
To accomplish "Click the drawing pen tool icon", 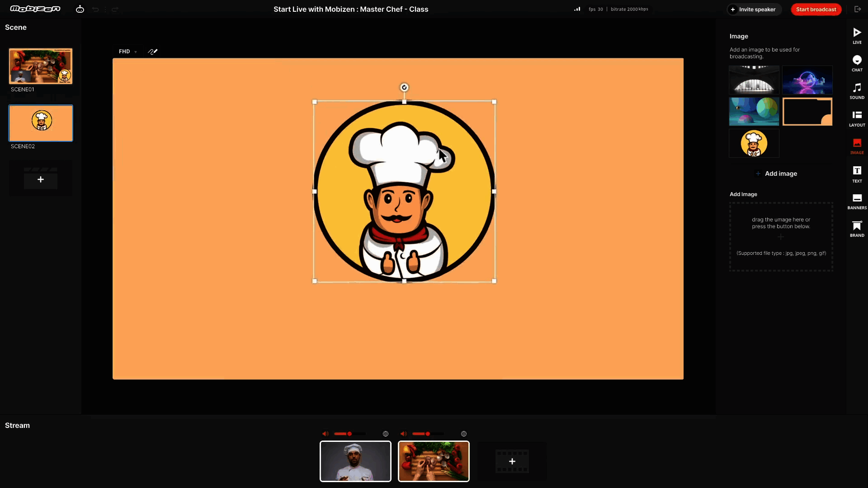I will point(152,52).
